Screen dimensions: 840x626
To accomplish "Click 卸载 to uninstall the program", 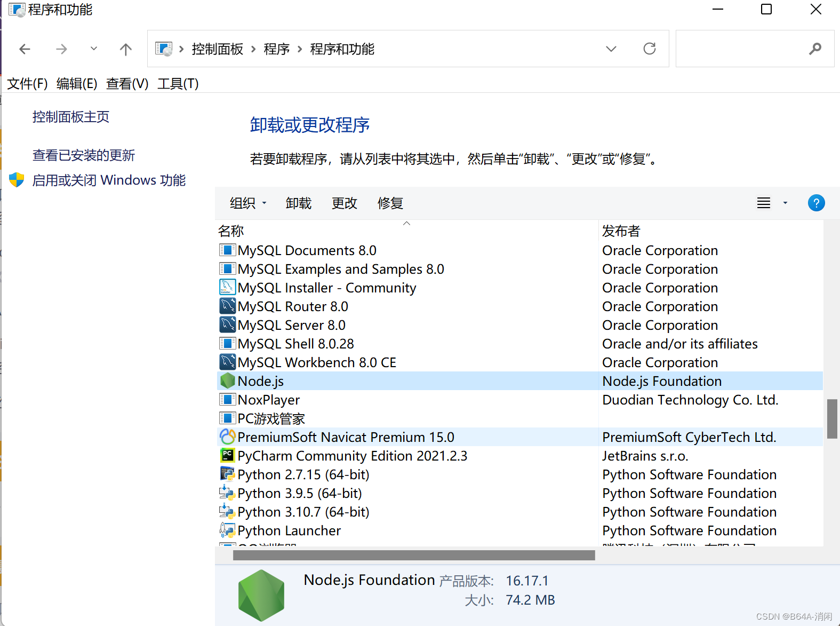I will pos(299,203).
